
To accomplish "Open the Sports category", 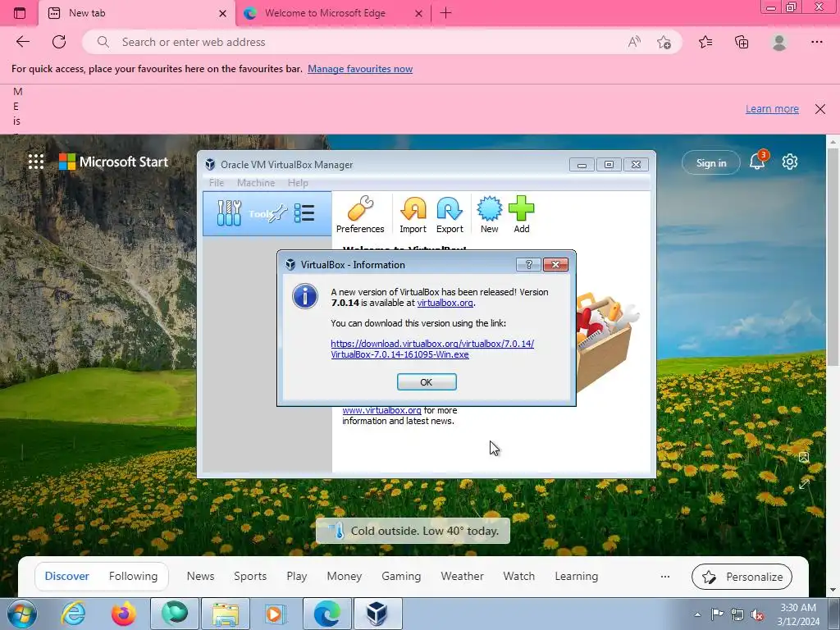I will pyautogui.click(x=250, y=576).
